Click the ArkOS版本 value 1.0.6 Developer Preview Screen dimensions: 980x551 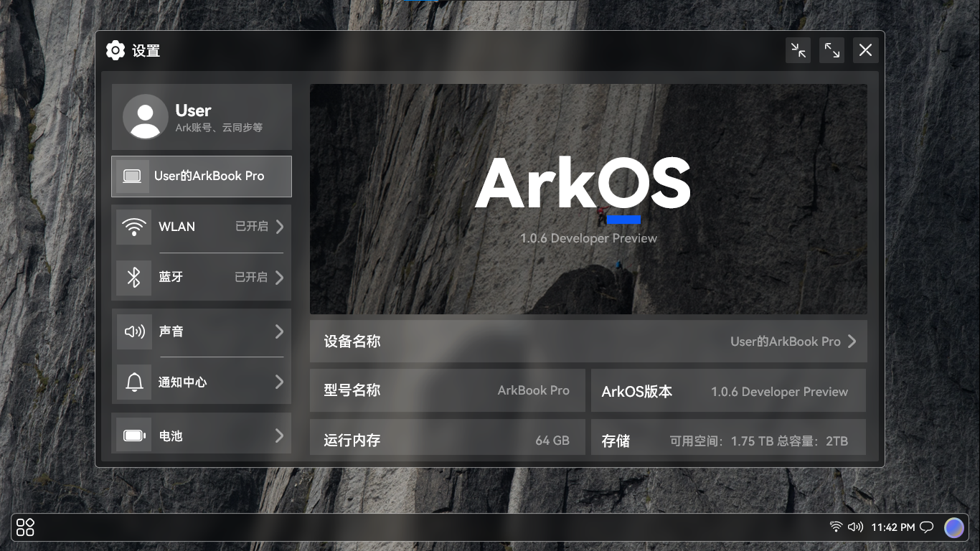click(780, 392)
